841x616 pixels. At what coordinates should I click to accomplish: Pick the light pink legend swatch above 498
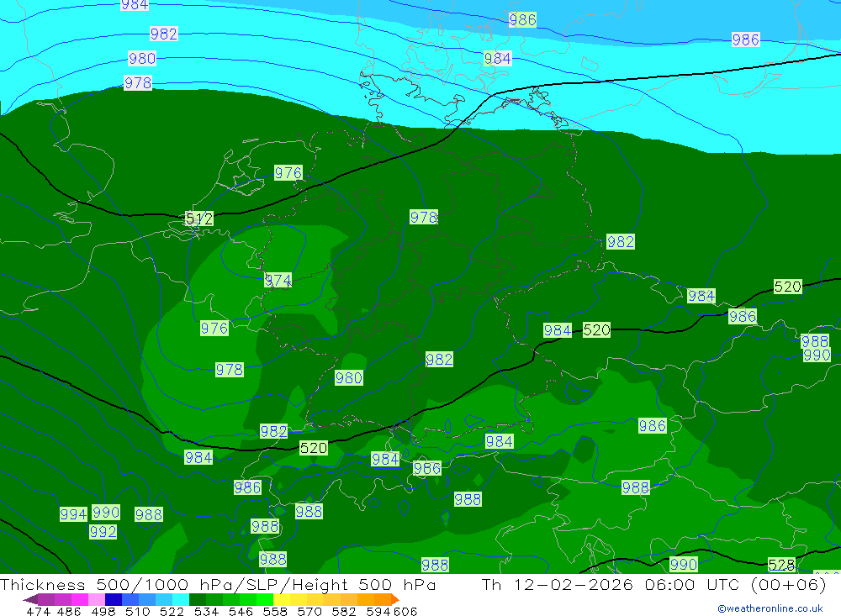(x=97, y=599)
